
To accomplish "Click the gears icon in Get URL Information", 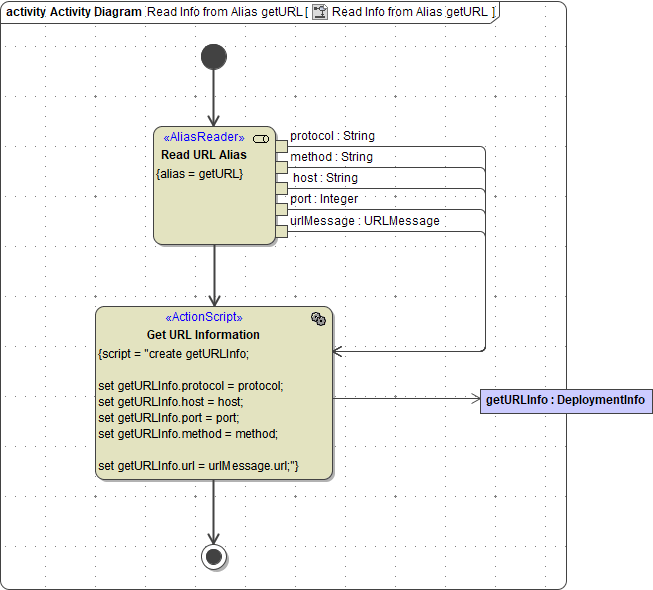I will tap(318, 318).
